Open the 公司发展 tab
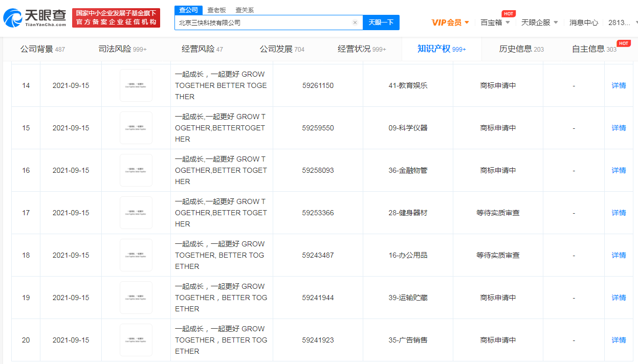This screenshot has height=364, width=638. (282, 49)
